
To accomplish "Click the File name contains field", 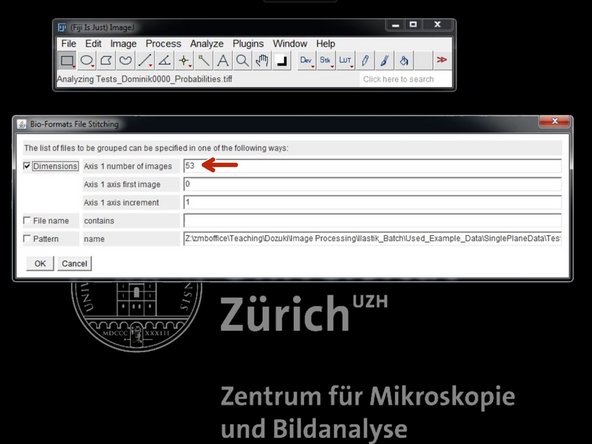I will (x=372, y=220).
